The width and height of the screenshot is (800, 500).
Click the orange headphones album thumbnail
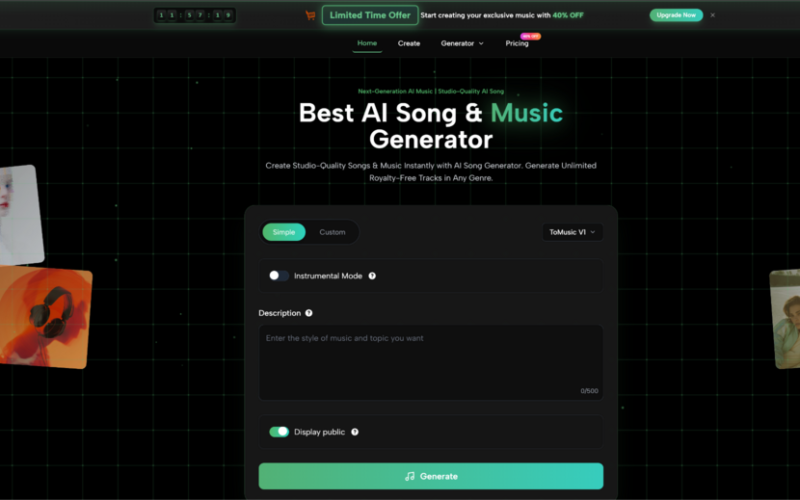(x=44, y=316)
